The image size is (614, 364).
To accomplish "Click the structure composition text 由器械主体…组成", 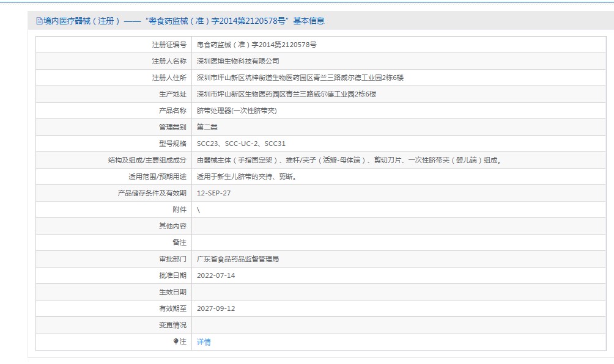I will (x=349, y=160).
